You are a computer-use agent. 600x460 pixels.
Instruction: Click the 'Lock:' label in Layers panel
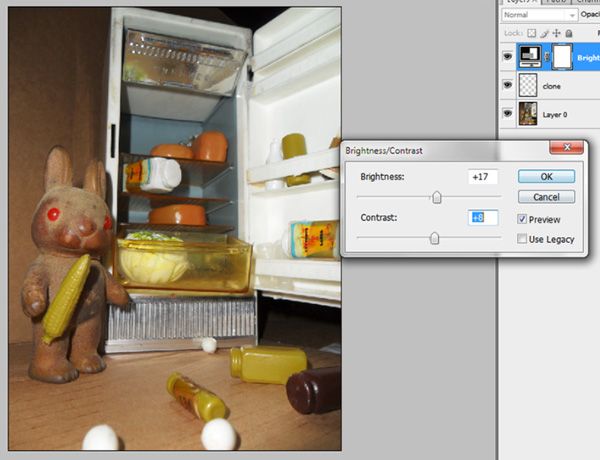514,33
